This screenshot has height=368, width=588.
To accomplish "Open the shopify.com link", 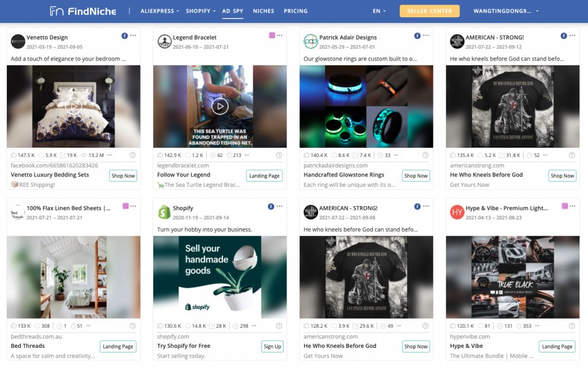I will (173, 336).
